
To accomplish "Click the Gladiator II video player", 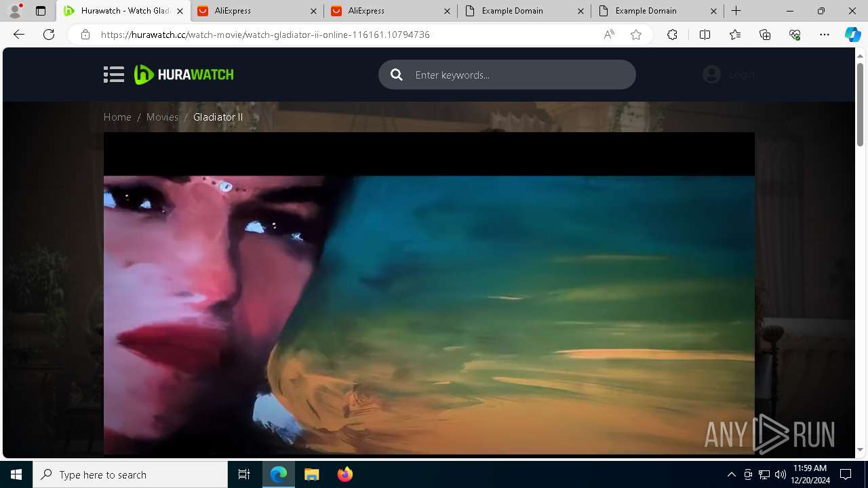I will (x=429, y=293).
